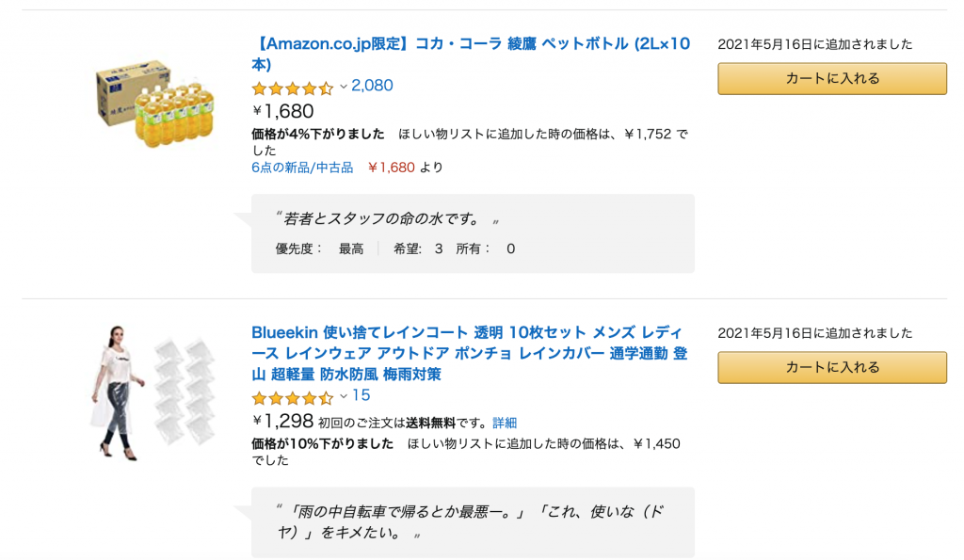View the 2,080 reviews count link

tap(372, 86)
